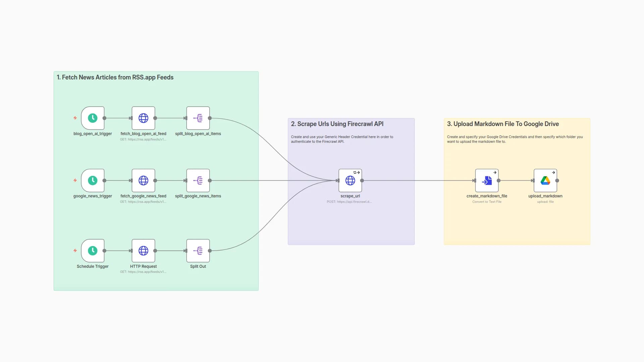Click the output connector of scrape_url
The width and height of the screenshot is (644, 362).
(362, 180)
